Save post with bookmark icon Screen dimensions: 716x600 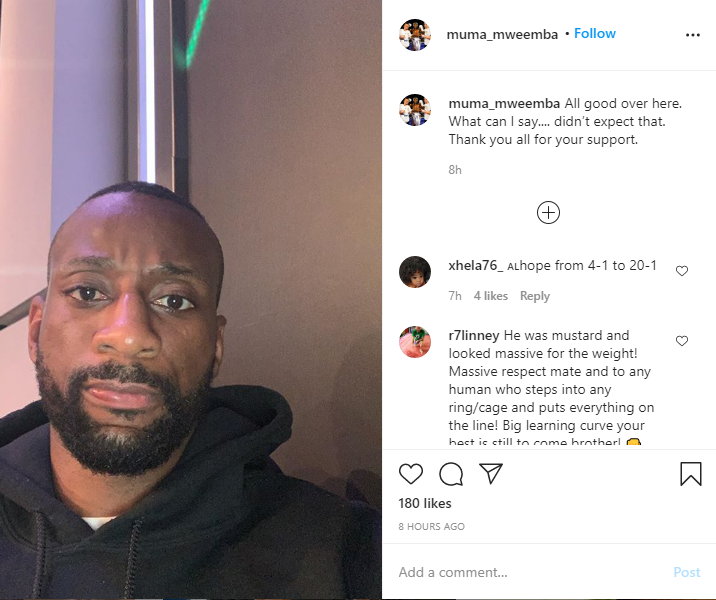point(690,474)
